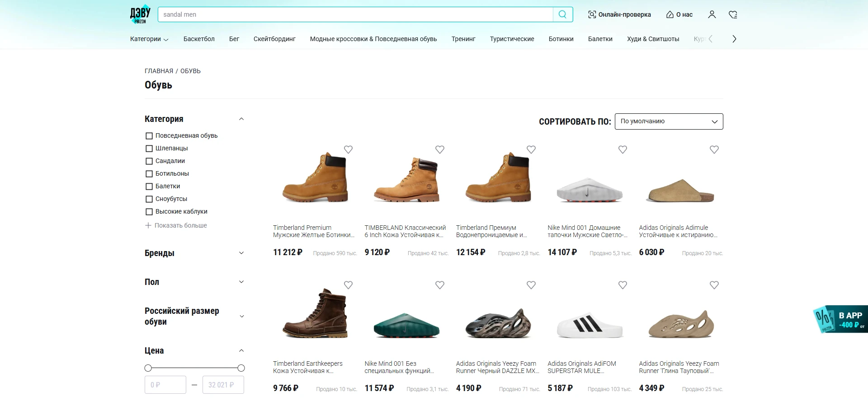The height and width of the screenshot is (415, 868).
Task: Open the Балетки nav category
Action: click(600, 39)
